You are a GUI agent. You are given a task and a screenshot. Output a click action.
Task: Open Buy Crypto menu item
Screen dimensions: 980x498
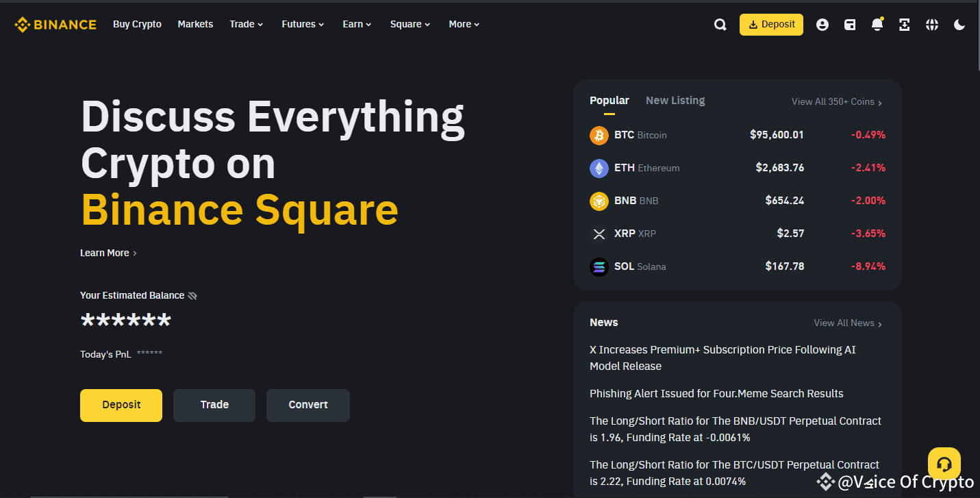pyautogui.click(x=137, y=24)
